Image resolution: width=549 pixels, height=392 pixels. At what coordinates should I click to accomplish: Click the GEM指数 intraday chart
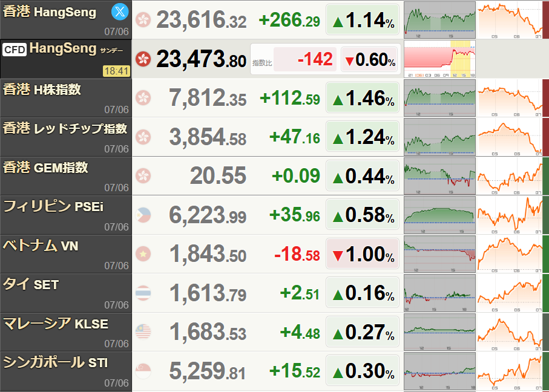click(x=440, y=176)
